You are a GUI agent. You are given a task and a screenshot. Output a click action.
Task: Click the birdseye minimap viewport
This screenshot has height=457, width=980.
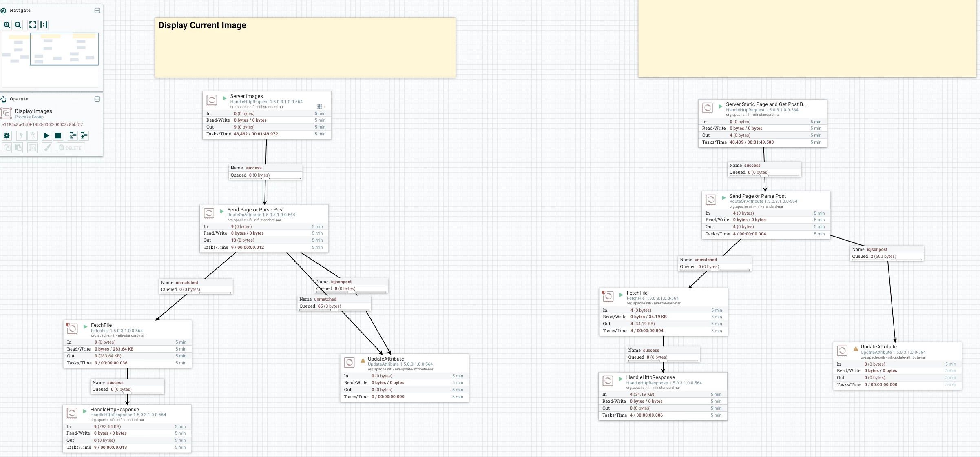(x=64, y=49)
